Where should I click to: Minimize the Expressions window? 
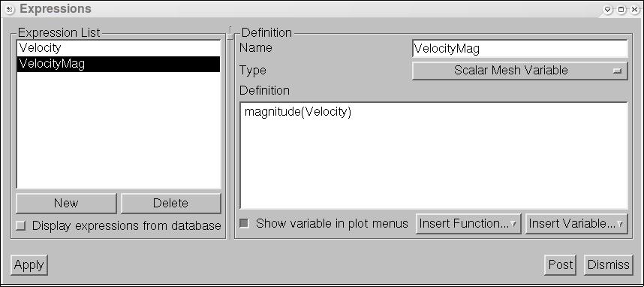(x=608, y=9)
